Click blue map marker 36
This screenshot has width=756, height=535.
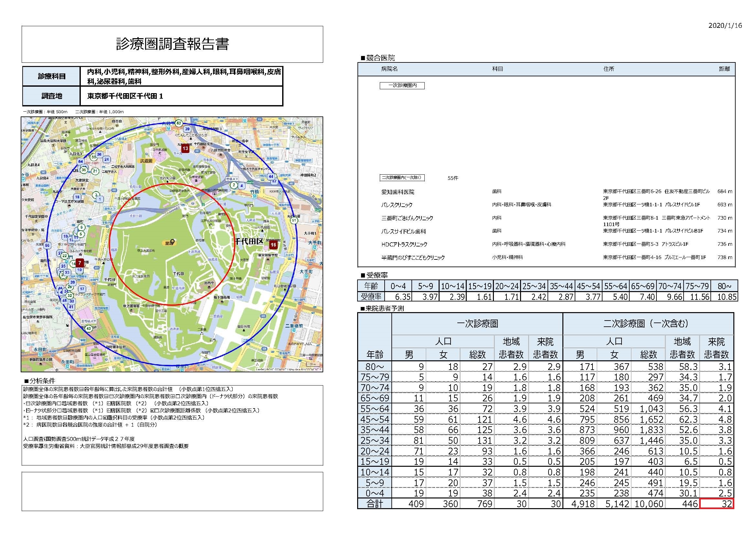pos(99,154)
